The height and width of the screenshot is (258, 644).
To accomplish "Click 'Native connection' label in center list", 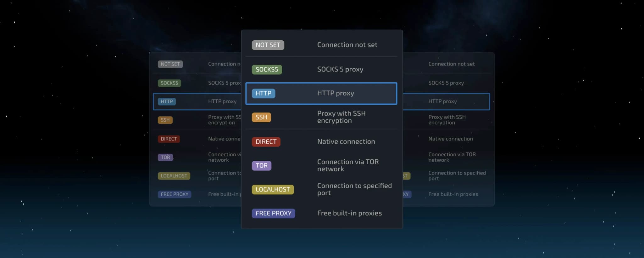I will point(346,142).
